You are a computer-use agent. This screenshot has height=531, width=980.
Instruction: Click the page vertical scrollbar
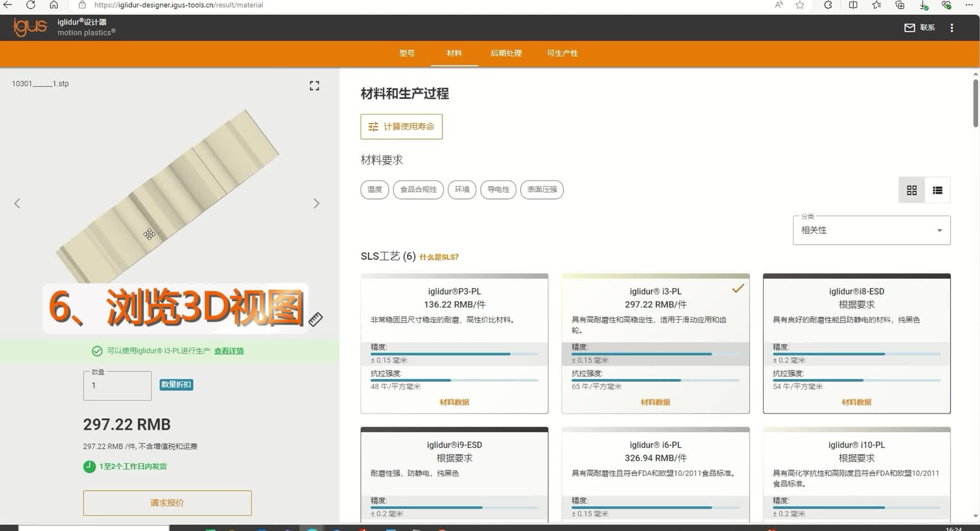click(975, 102)
